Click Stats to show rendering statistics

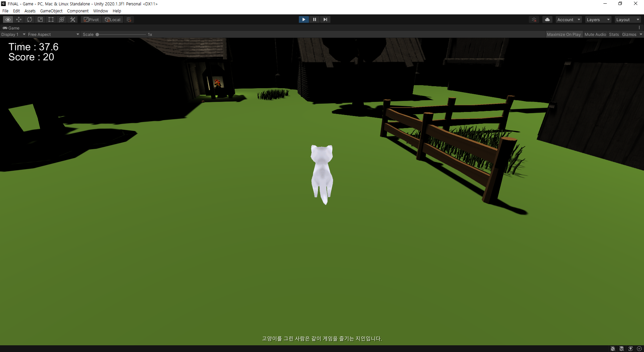(614, 34)
